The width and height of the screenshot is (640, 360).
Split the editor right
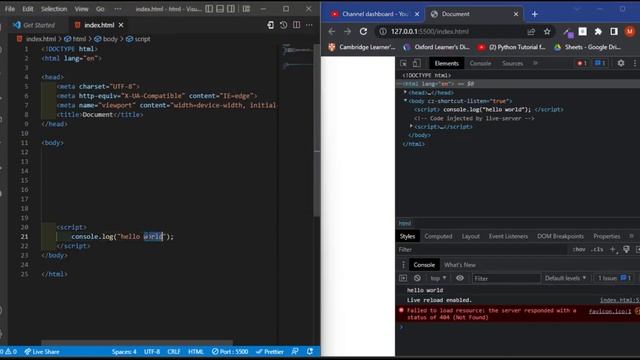(297, 25)
